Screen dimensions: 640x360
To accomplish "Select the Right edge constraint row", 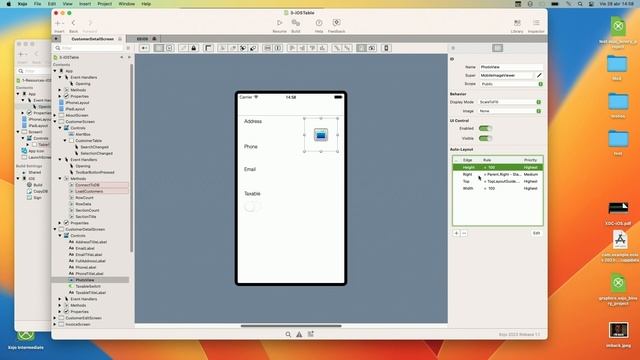I will click(498, 174).
